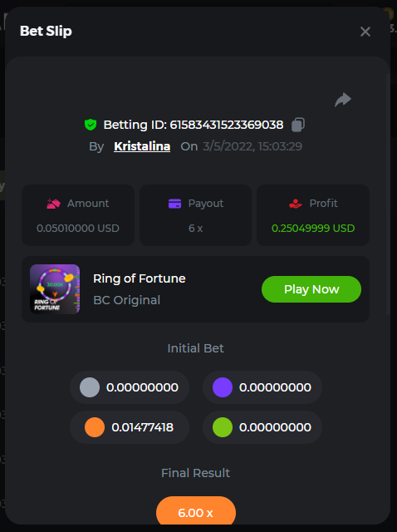The height and width of the screenshot is (532, 397).
Task: Click the Ring of Fortune game title
Action: [140, 278]
